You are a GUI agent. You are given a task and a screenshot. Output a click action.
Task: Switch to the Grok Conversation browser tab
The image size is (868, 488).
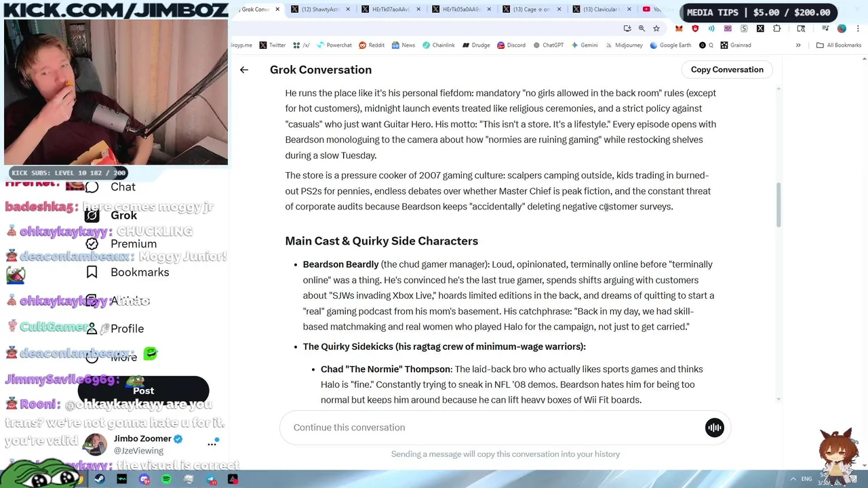tap(256, 9)
